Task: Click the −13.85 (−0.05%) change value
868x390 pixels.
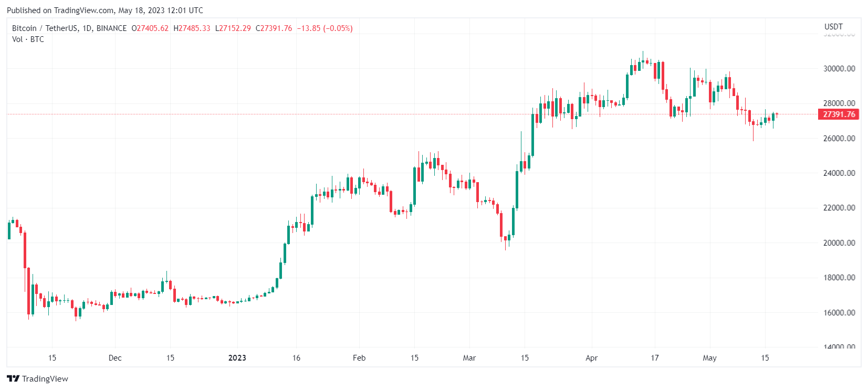Action: (325, 28)
